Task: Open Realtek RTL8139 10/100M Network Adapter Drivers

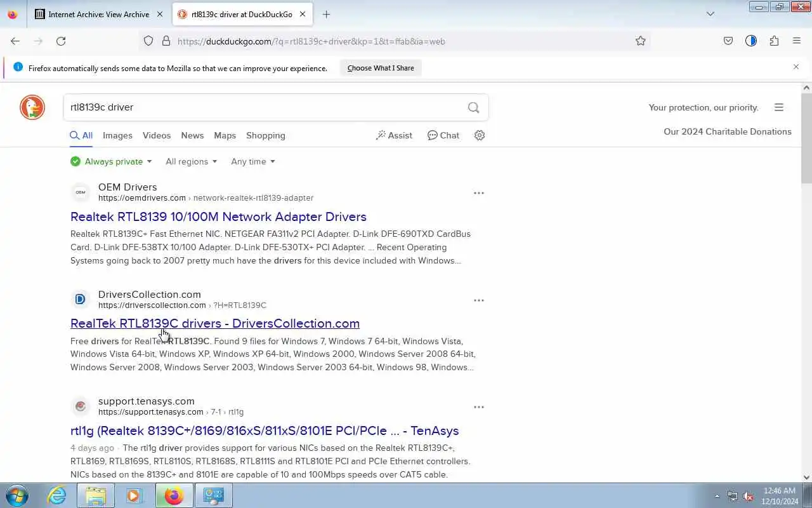Action: point(218,217)
